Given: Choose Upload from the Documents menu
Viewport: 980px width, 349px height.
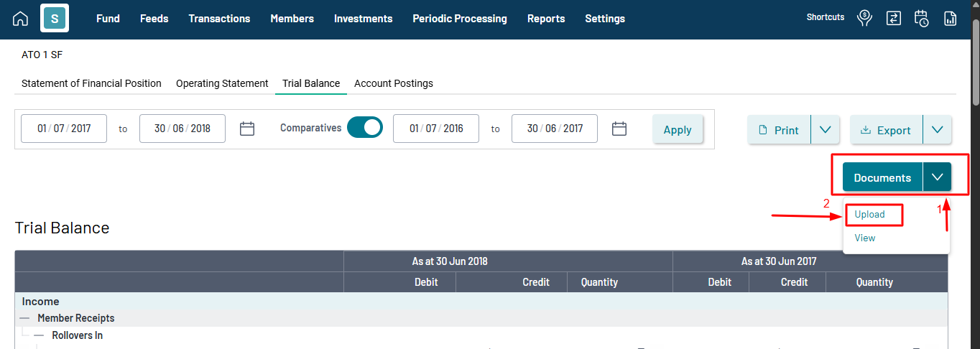Looking at the screenshot, I should click(x=869, y=215).
